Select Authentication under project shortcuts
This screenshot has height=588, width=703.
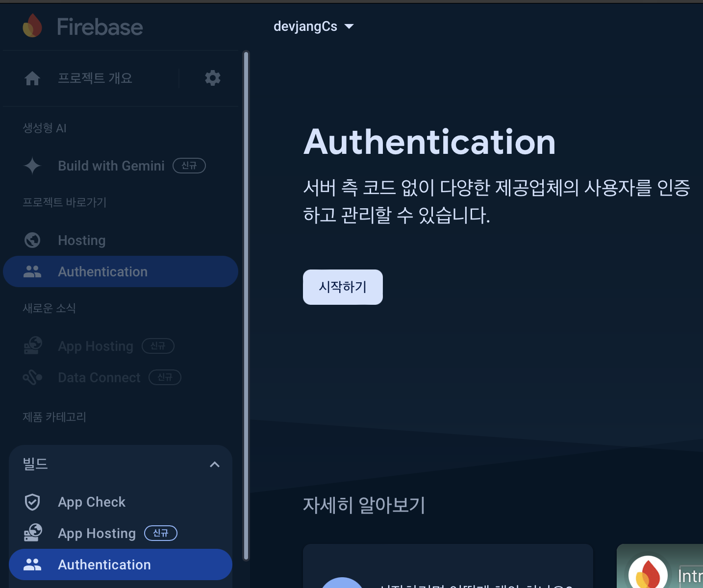pyautogui.click(x=121, y=271)
